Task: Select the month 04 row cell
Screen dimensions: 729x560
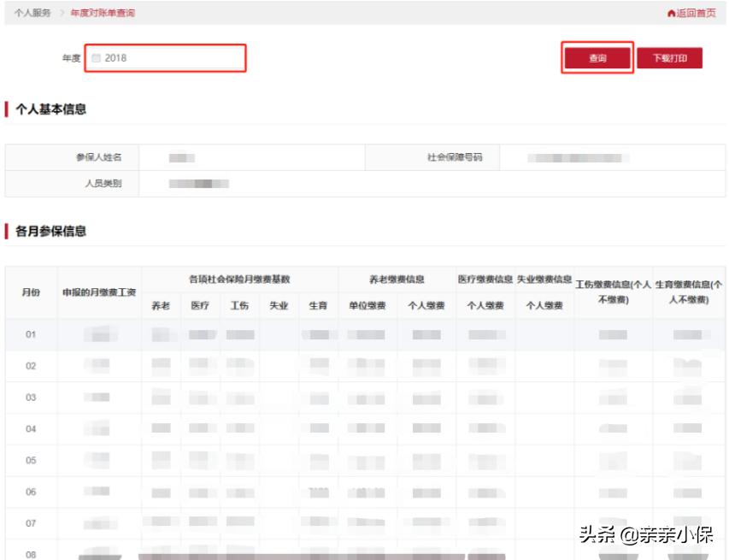Action: click(x=31, y=429)
